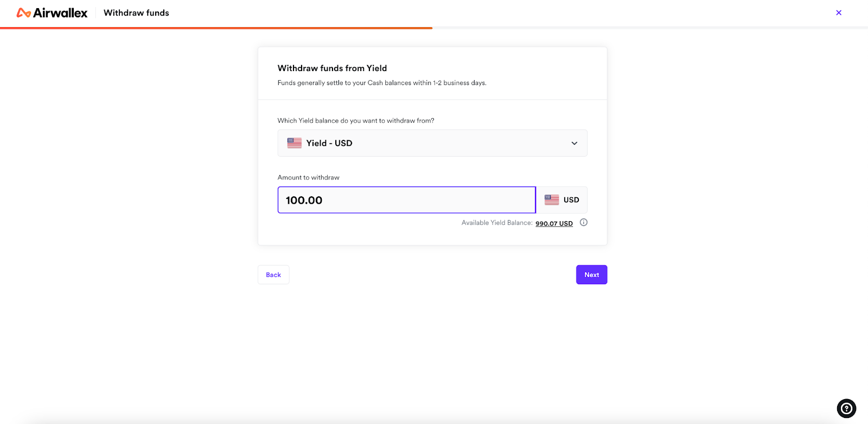The image size is (868, 424).
Task: Use full balance via 990.07 USD link
Action: pyautogui.click(x=554, y=223)
